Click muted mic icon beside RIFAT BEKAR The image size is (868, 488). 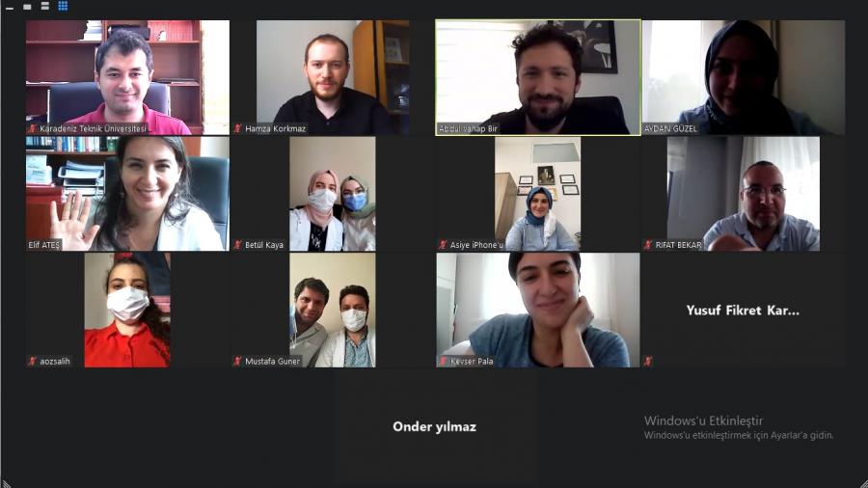click(x=648, y=245)
